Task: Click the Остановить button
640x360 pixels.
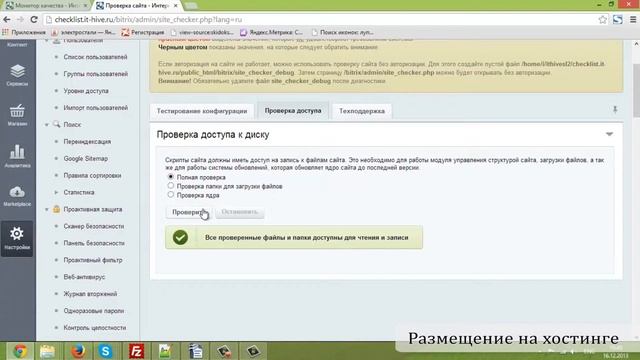Action: (x=240, y=212)
